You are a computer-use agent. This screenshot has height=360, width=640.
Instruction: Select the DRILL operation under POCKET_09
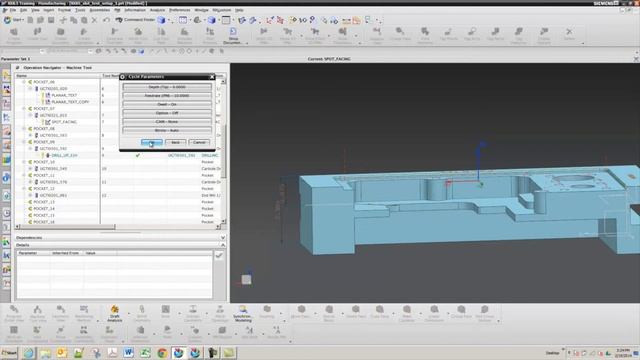64,156
